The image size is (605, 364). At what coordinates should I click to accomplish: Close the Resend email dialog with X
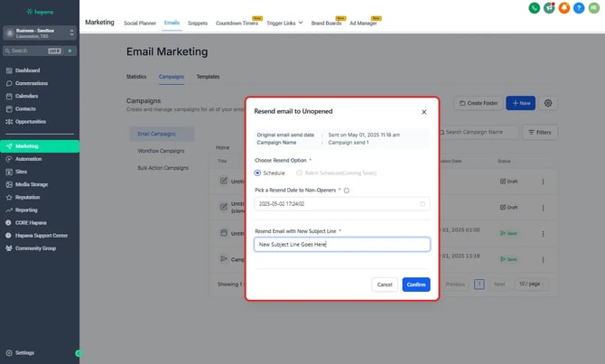[424, 112]
